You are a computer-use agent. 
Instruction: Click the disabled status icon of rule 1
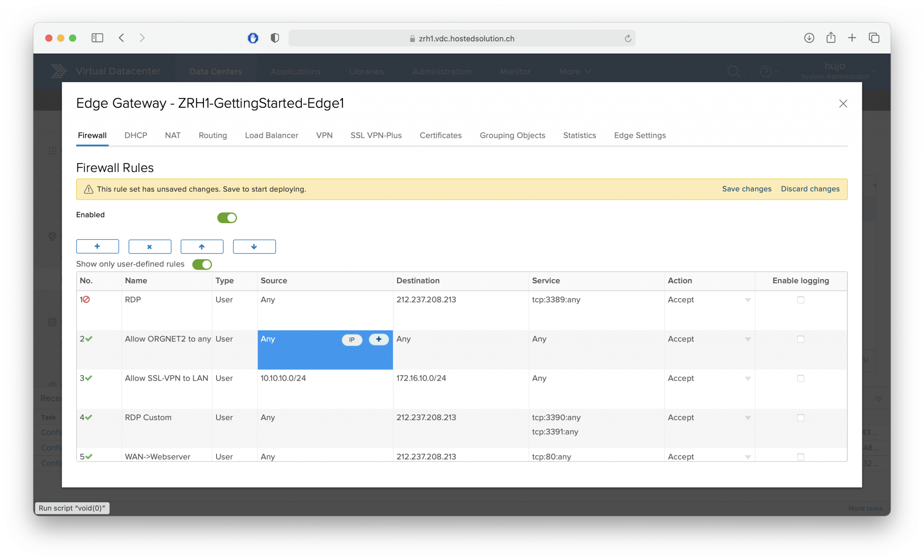(86, 299)
